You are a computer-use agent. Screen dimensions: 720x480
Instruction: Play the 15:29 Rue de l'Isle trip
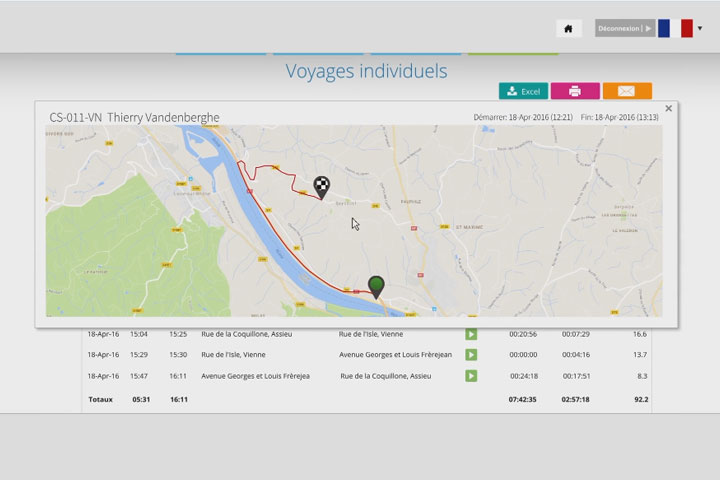click(x=470, y=355)
